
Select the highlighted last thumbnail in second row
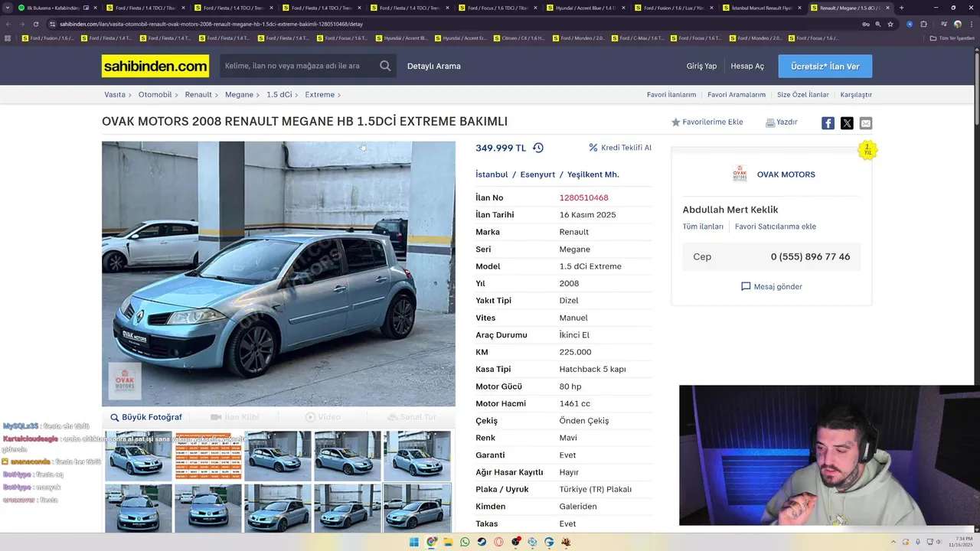pos(417,507)
